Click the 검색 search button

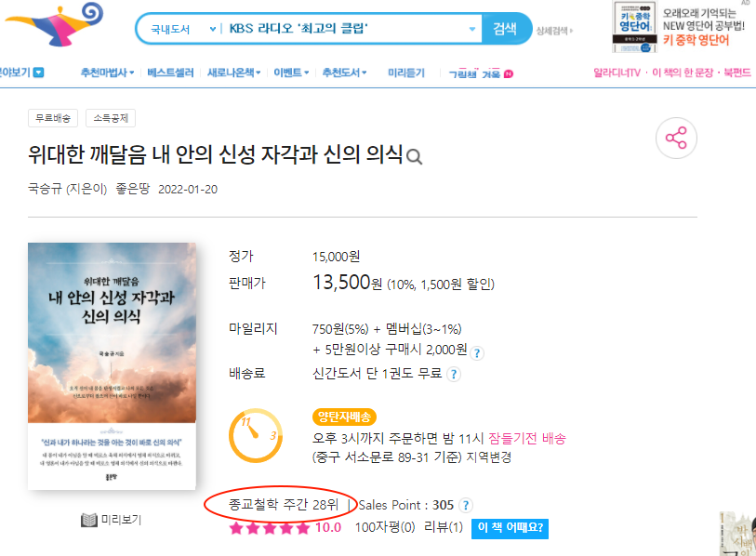505,29
